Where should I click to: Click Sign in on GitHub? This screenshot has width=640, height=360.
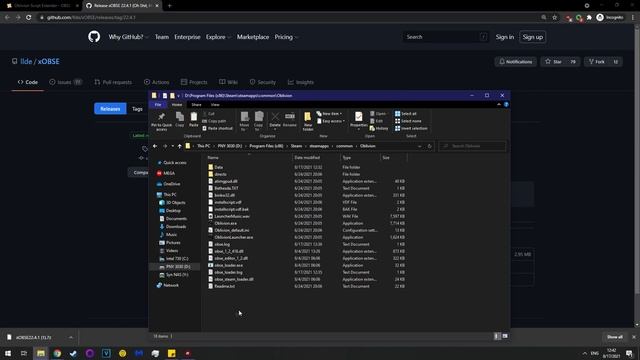point(504,37)
